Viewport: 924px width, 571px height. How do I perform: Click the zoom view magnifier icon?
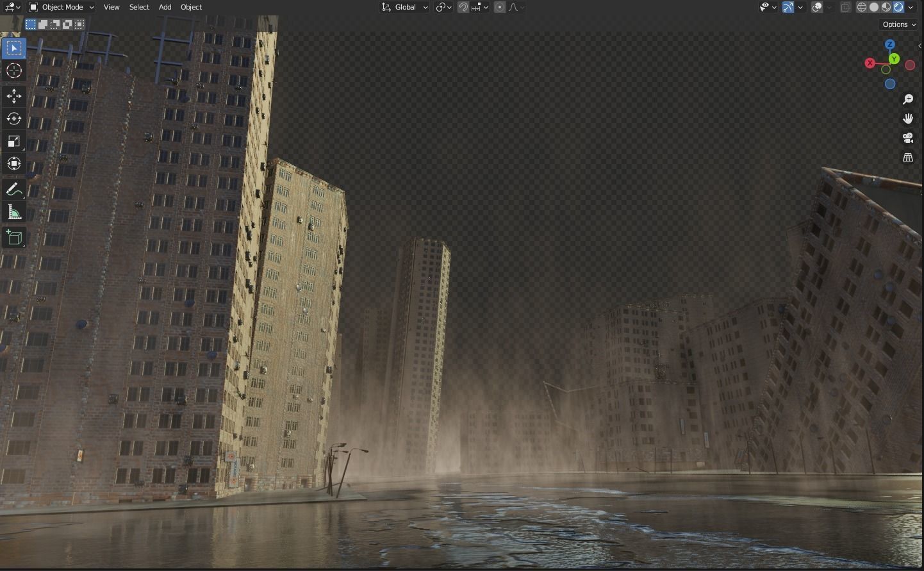(908, 99)
